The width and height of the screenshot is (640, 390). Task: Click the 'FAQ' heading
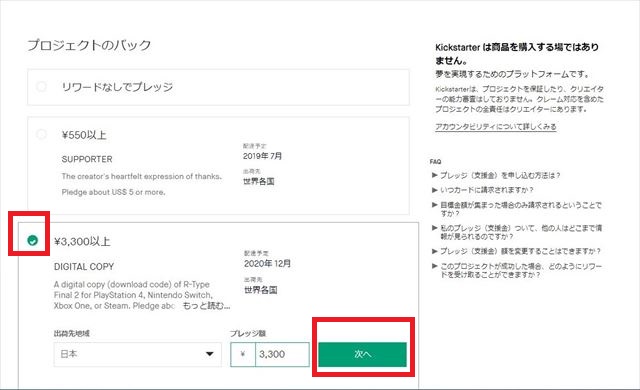tap(436, 162)
